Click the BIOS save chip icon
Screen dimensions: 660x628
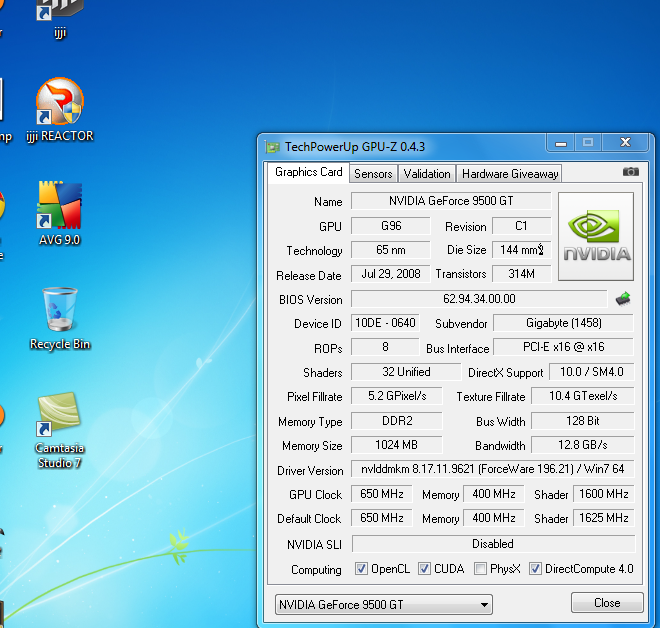coord(623,299)
